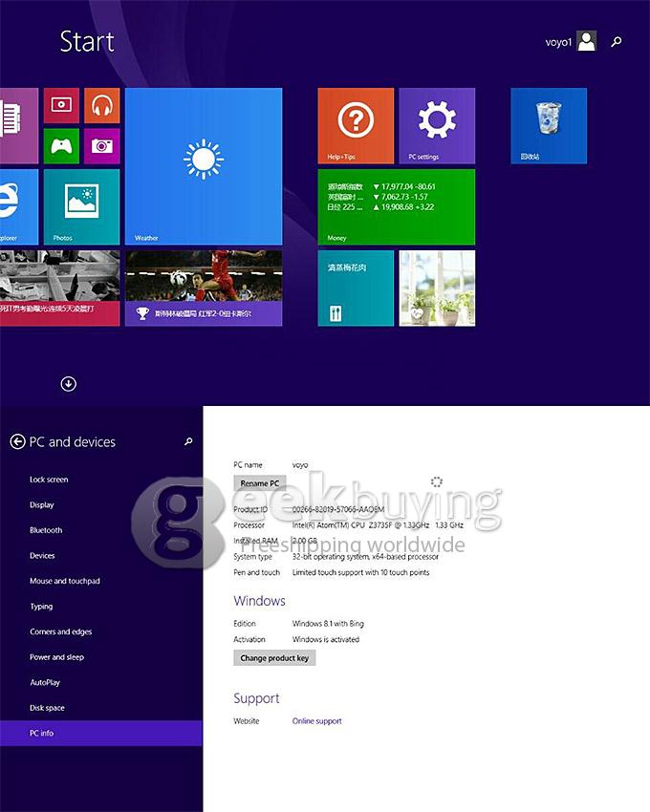Open the Health & Fitness photo tile
This screenshot has width=650, height=812.
point(437,288)
